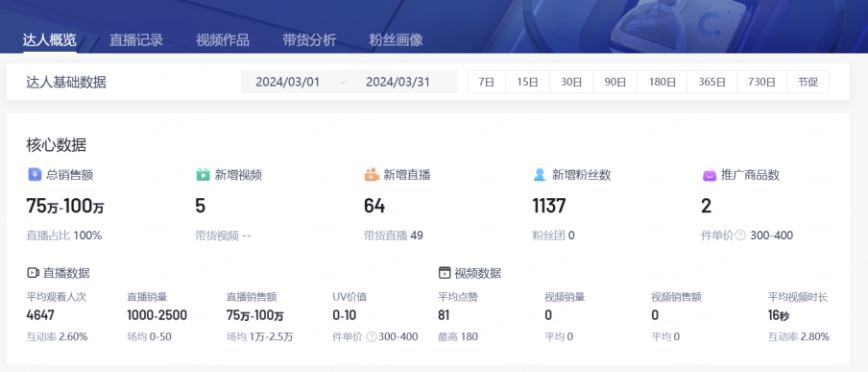Select the 365日 range button
The width and height of the screenshot is (868, 372).
point(711,82)
